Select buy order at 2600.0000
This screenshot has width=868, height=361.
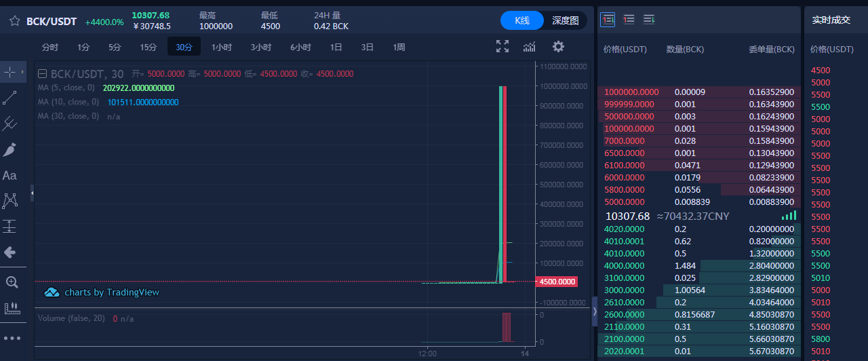click(x=699, y=315)
